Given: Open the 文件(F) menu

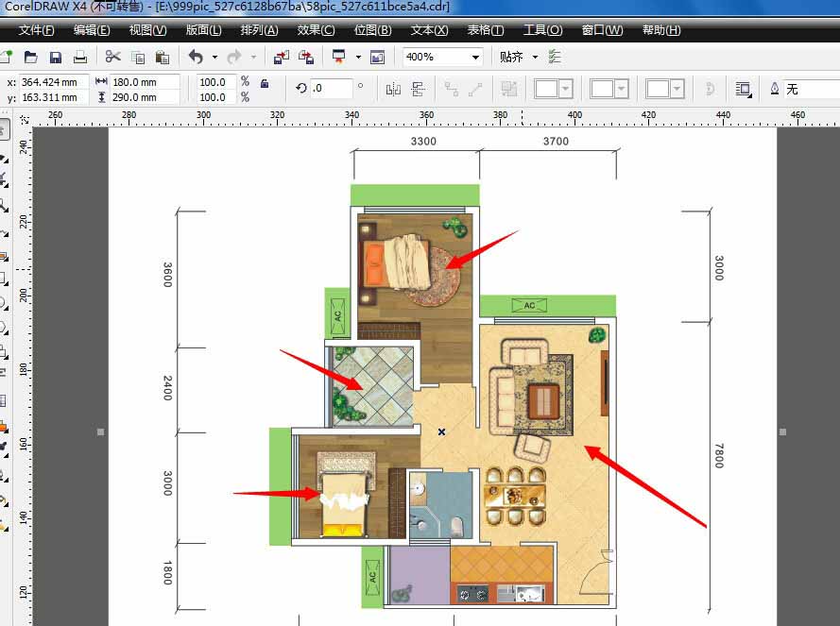Looking at the screenshot, I should (x=37, y=30).
